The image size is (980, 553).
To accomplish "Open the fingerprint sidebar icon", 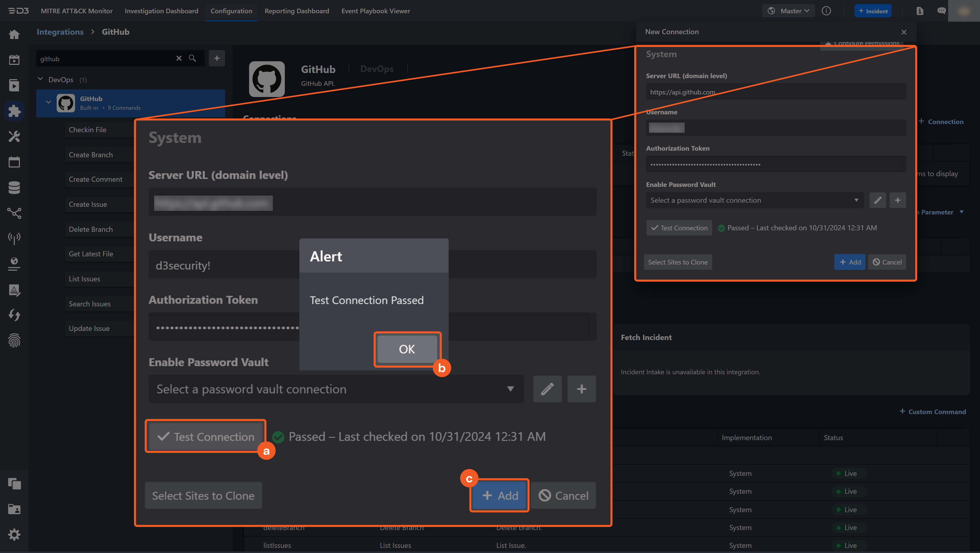I will 14,341.
